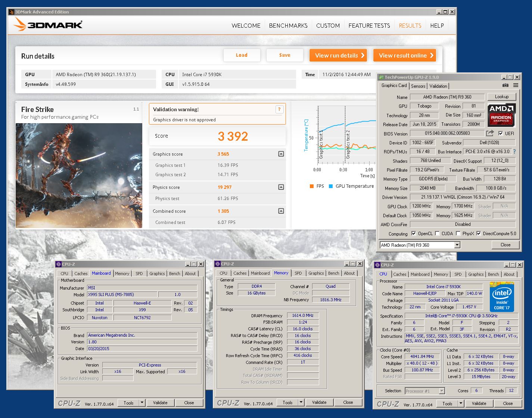Screen dimensions: 532x418
Task: Open the GPU-Z hamburger menu icon
Action: pos(516,85)
